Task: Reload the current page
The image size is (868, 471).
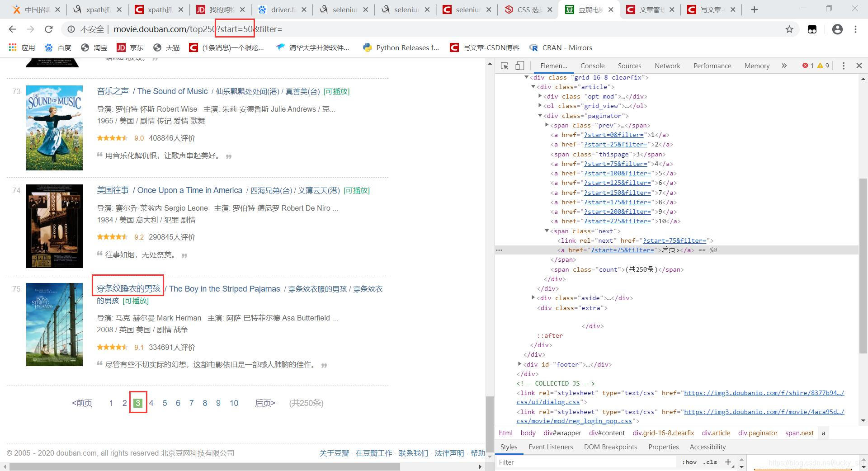Action: [49, 29]
